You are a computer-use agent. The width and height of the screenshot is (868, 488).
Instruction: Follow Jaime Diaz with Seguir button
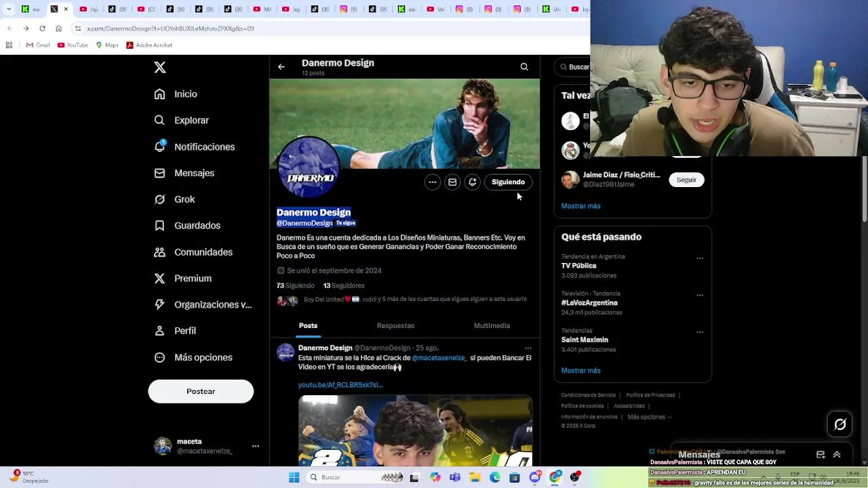pos(686,180)
